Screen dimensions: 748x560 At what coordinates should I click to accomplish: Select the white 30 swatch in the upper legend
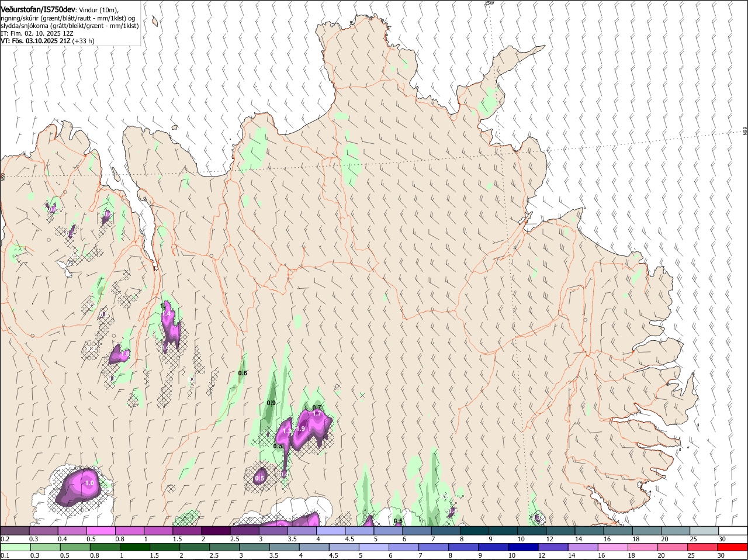[x=733, y=530]
